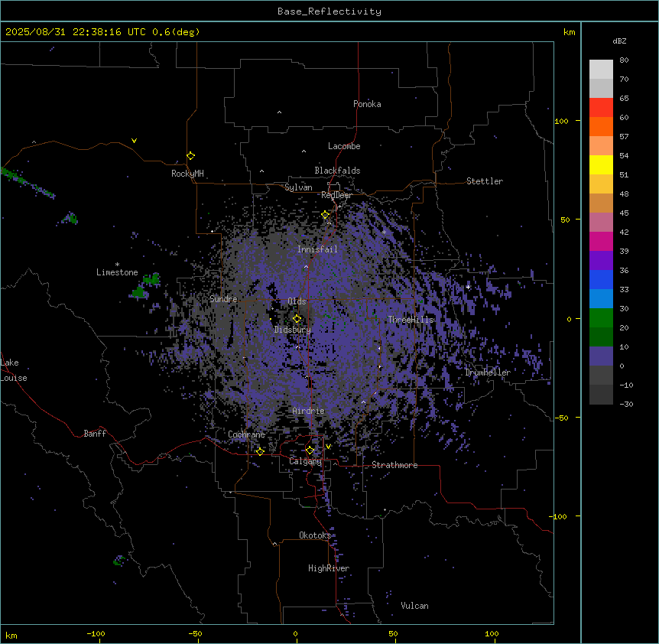Click the 80 value in dBZ legend

[x=624, y=60]
